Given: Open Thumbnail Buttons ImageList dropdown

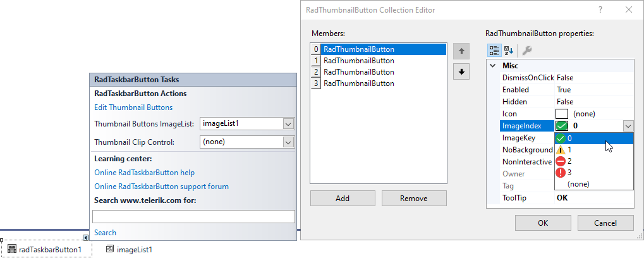Looking at the screenshot, I should coord(288,124).
